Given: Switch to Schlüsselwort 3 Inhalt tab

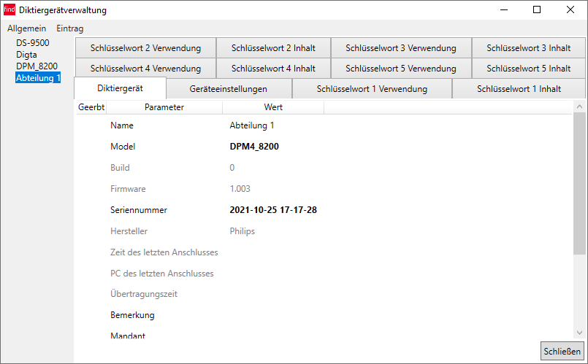Looking at the screenshot, I should tap(528, 48).
